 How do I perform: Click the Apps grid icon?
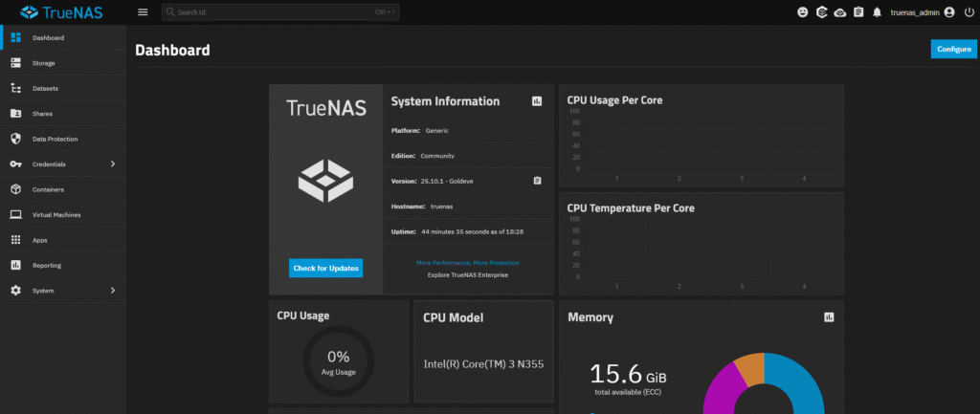(16, 240)
